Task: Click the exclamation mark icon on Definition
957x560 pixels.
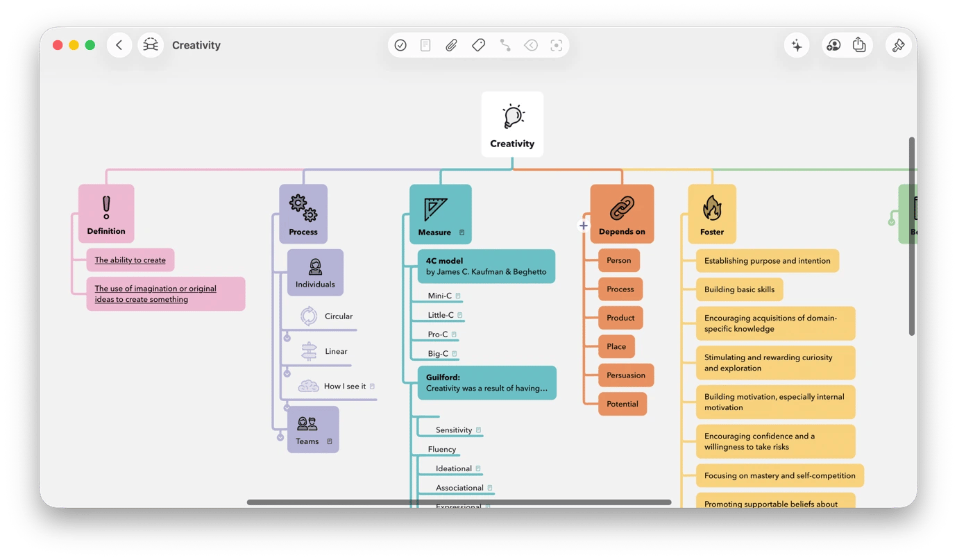Action: pos(106,207)
